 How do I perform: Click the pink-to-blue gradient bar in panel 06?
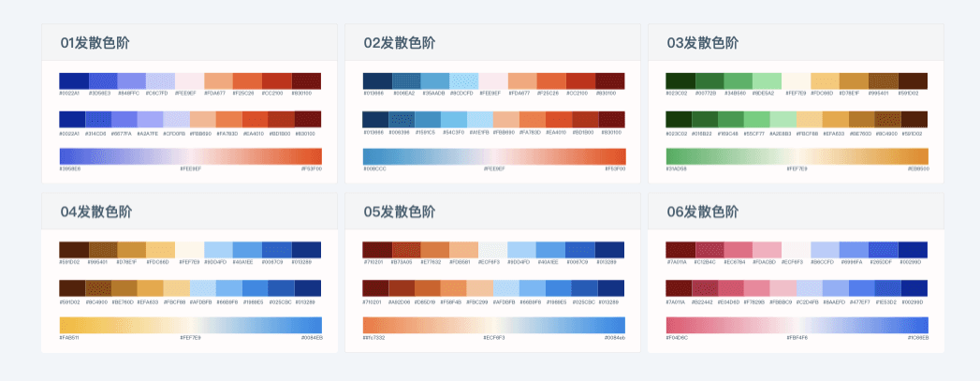coord(797,326)
